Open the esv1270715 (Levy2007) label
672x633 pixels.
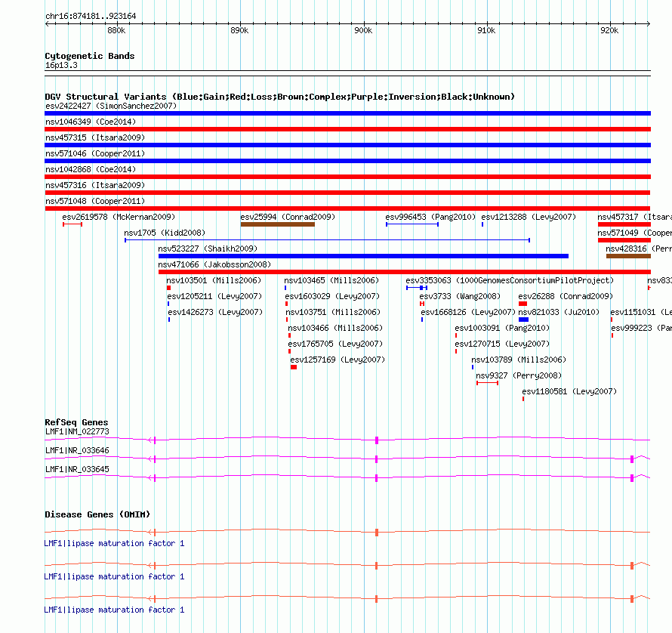[x=502, y=344]
